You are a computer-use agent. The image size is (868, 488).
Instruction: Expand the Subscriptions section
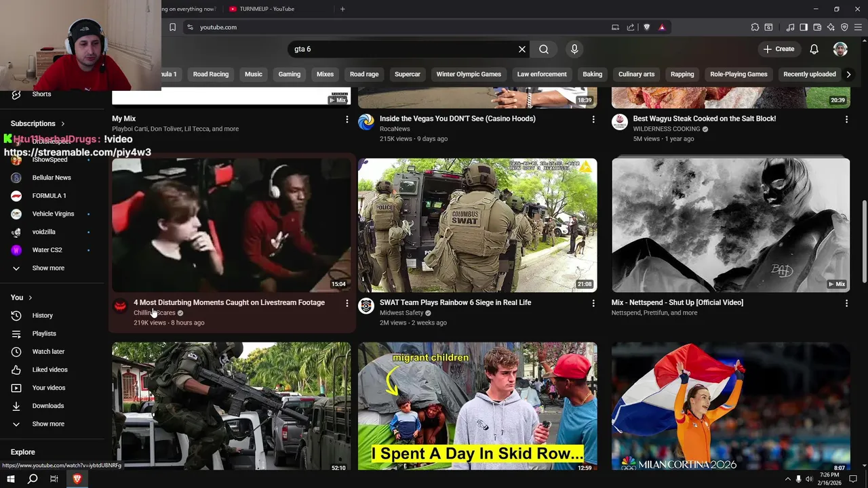tap(37, 123)
